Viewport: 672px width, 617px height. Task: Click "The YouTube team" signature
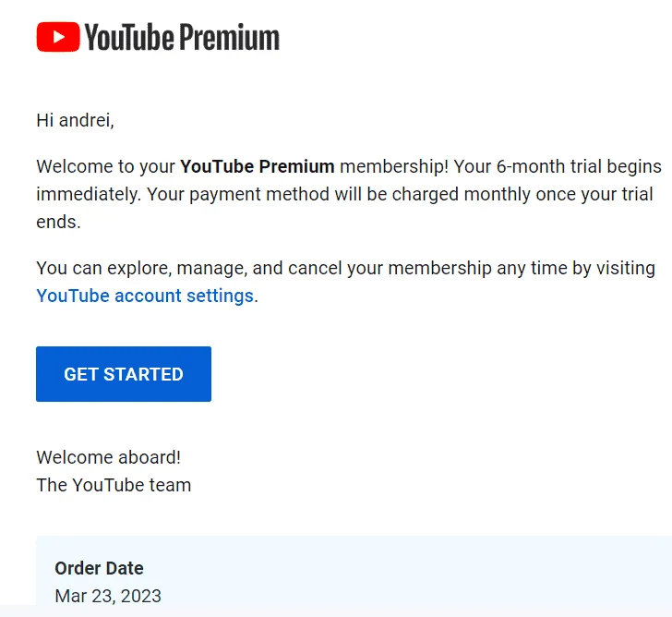(x=114, y=485)
